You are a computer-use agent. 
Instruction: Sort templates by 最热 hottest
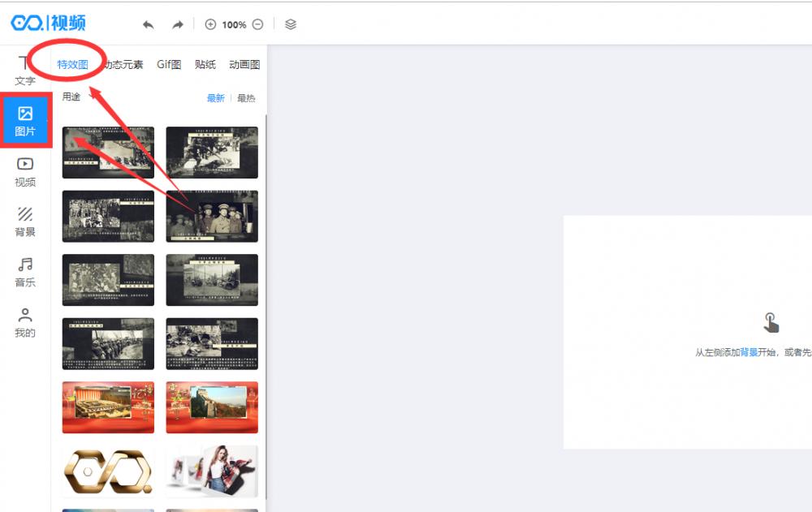246,98
